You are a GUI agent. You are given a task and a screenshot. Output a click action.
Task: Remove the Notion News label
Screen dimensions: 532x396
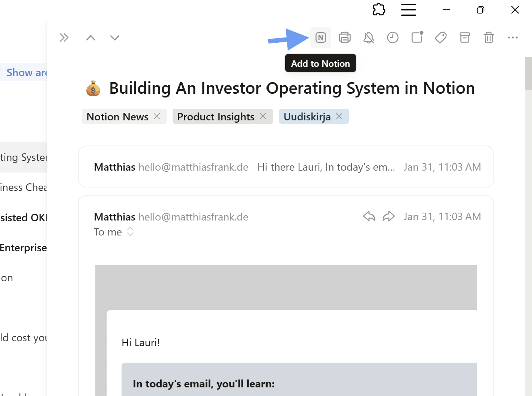[x=157, y=117]
